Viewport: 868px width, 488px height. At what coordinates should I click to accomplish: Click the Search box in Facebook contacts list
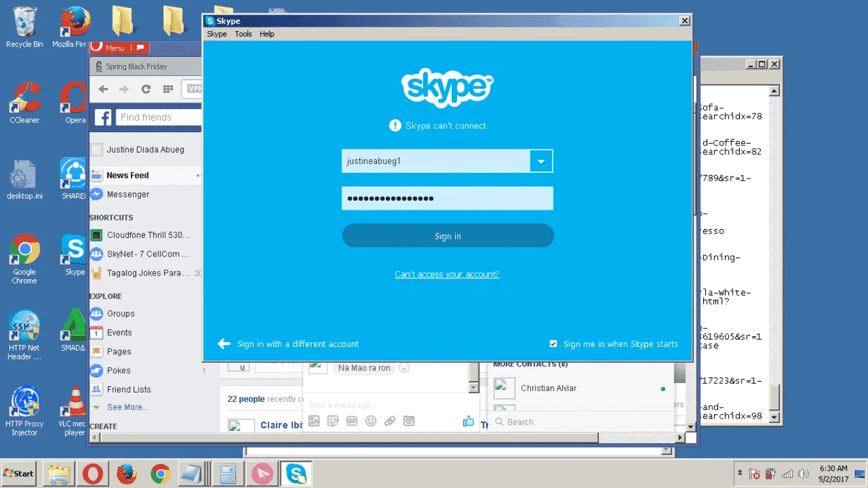[x=579, y=421]
